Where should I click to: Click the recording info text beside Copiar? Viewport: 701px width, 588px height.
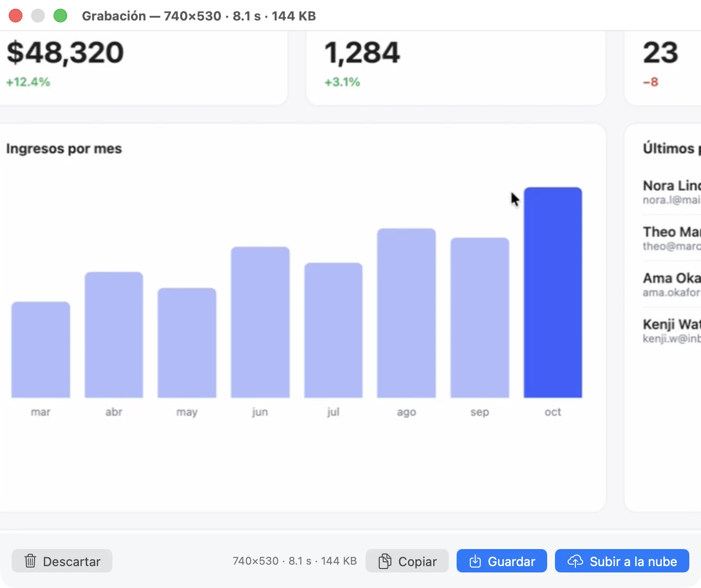pyautogui.click(x=295, y=561)
